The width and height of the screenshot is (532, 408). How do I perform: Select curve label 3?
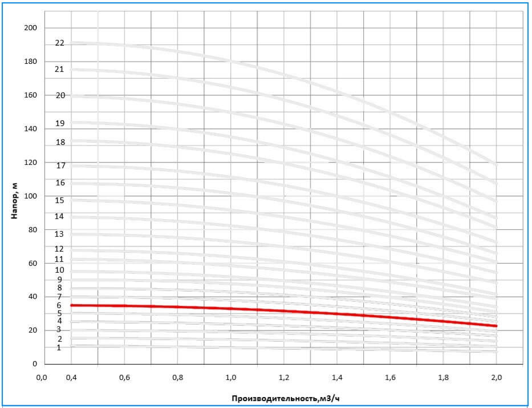tap(59, 329)
